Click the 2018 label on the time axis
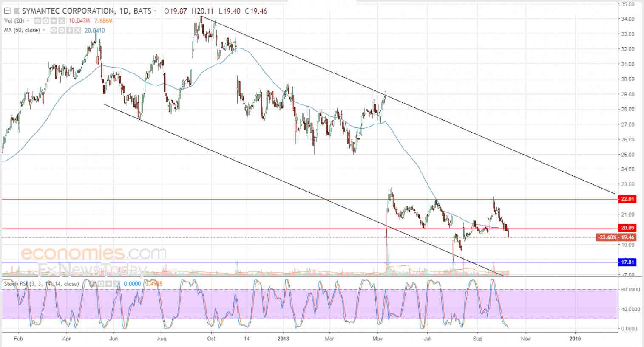 (x=283, y=339)
